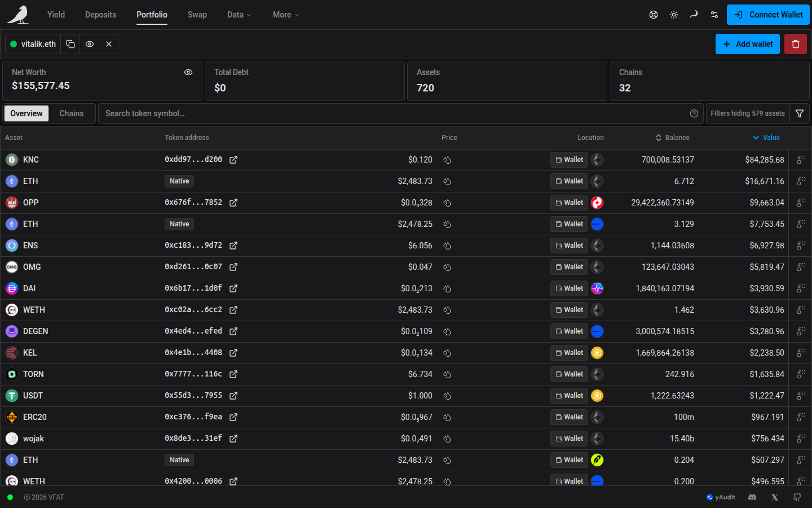Click the Add wallet button
Screen dimensions: 812x508
pos(748,44)
